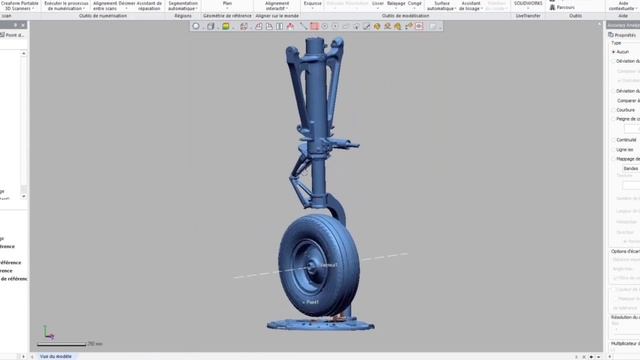Select the red rectangle selection tool
The width and height of the screenshot is (640, 360).
coord(314,26)
